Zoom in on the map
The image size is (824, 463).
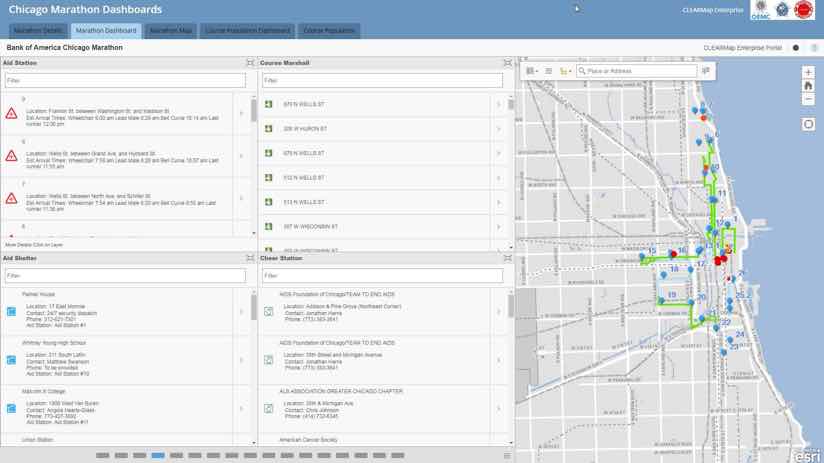808,72
